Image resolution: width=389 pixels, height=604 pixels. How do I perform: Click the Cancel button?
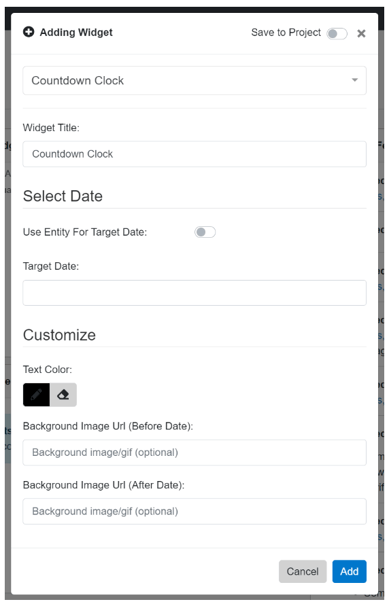pyautogui.click(x=302, y=571)
